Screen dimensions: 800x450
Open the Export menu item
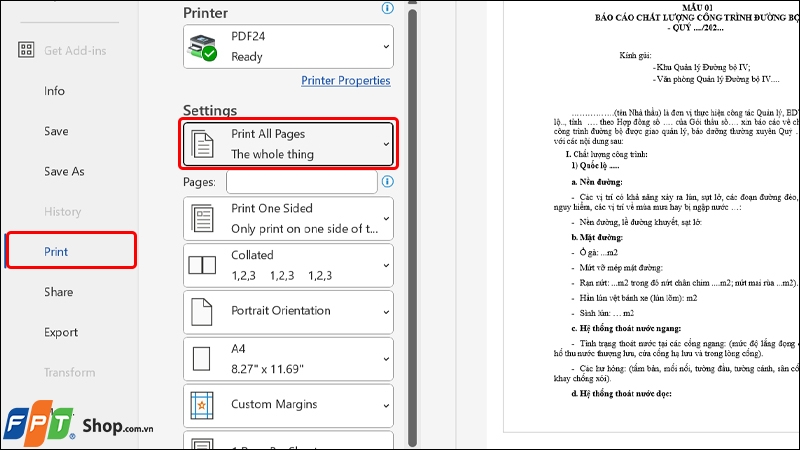pos(61,332)
